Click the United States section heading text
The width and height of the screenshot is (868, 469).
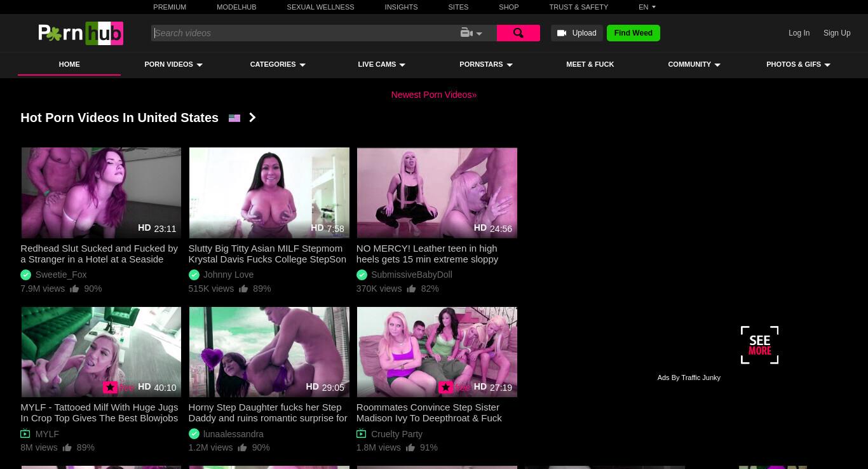pos(119,118)
